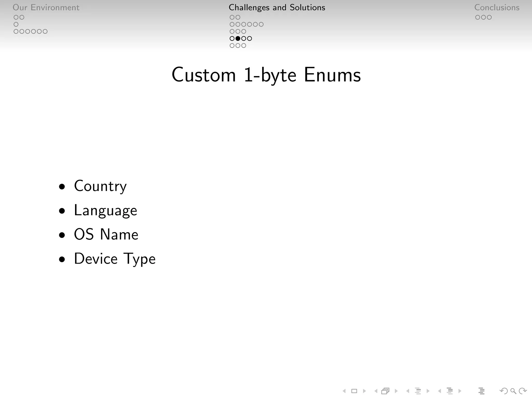Select first dot in Challenges bottom row

[x=232, y=46]
